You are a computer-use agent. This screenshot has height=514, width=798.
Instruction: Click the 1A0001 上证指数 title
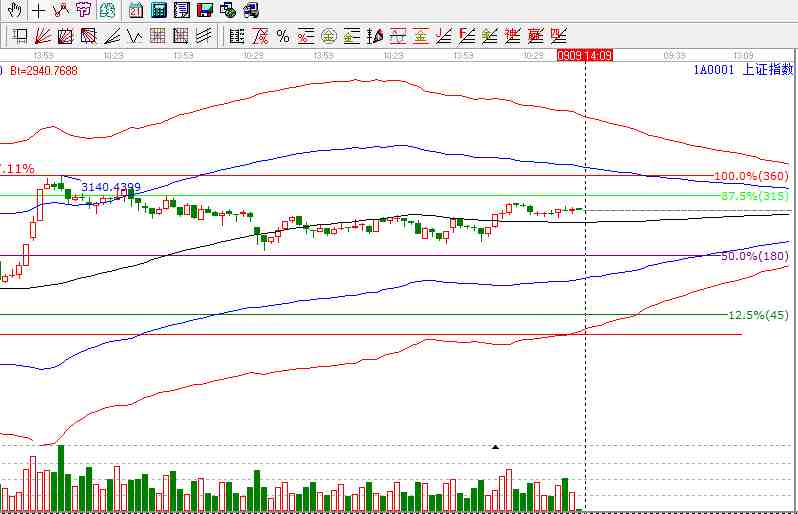pyautogui.click(x=743, y=69)
